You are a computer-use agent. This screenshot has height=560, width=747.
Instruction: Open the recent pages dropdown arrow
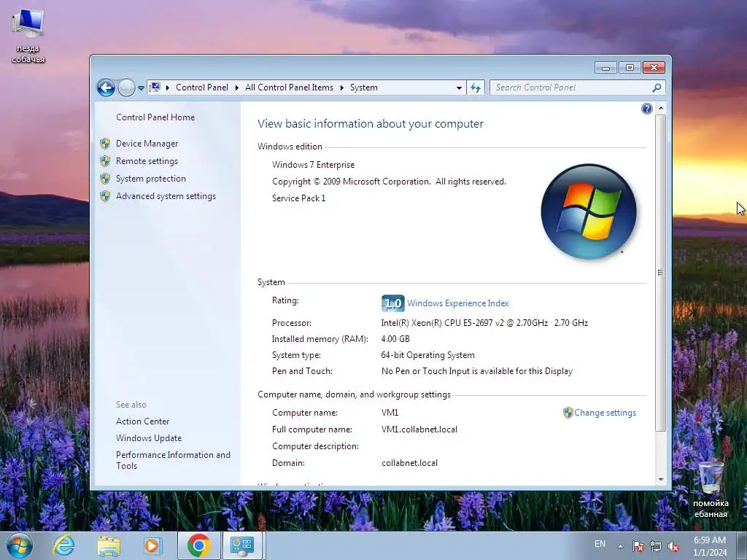pos(141,88)
